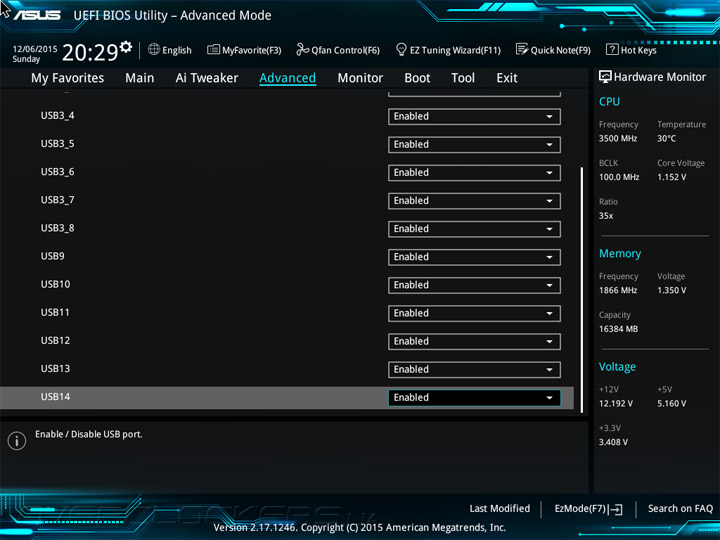Open USB3_6 Enabled dropdown

point(474,173)
